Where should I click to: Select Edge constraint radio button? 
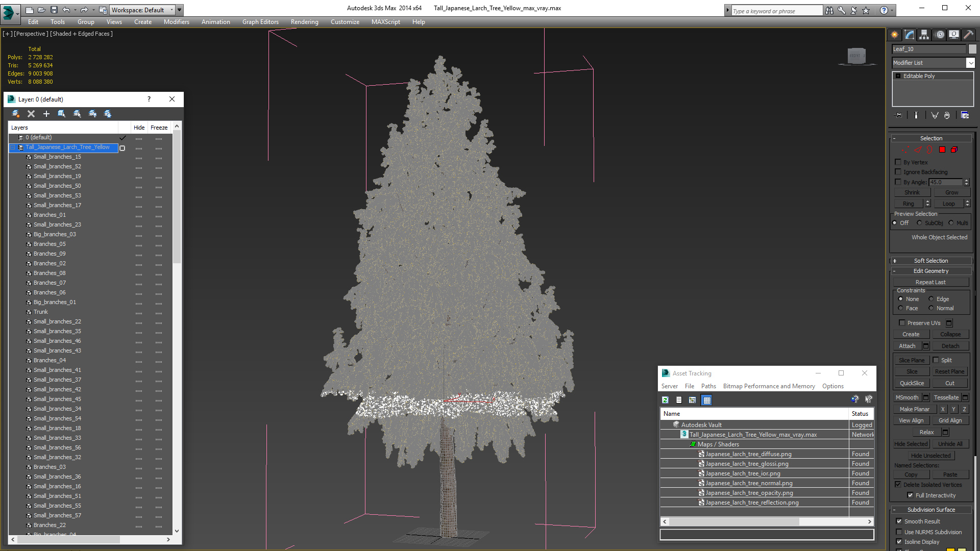[x=931, y=299]
